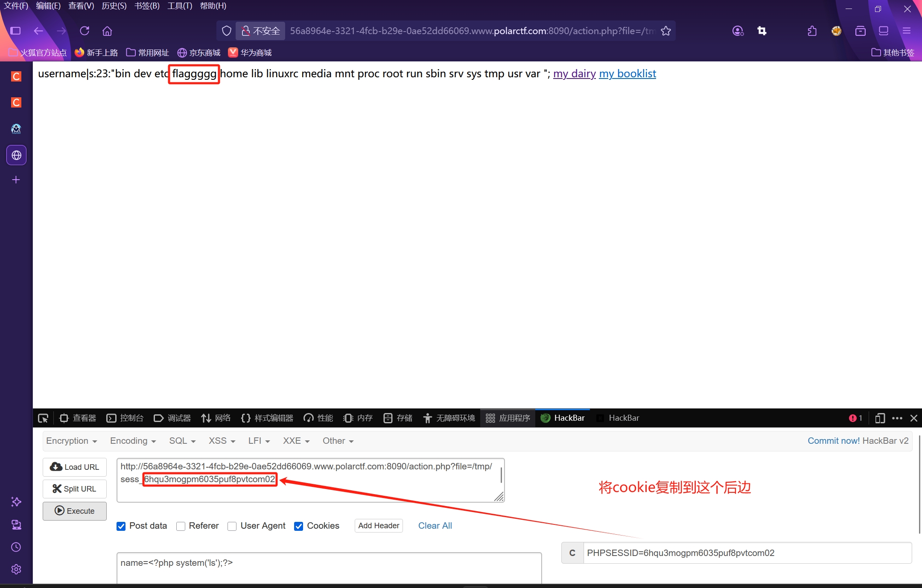
Task: Open the 网络 network tab
Action: pyautogui.click(x=216, y=418)
